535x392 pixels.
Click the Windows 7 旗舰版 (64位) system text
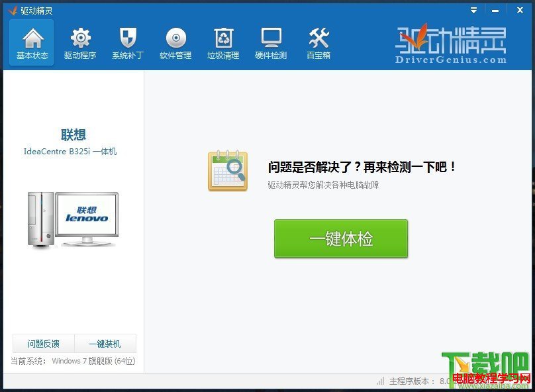[93, 361]
